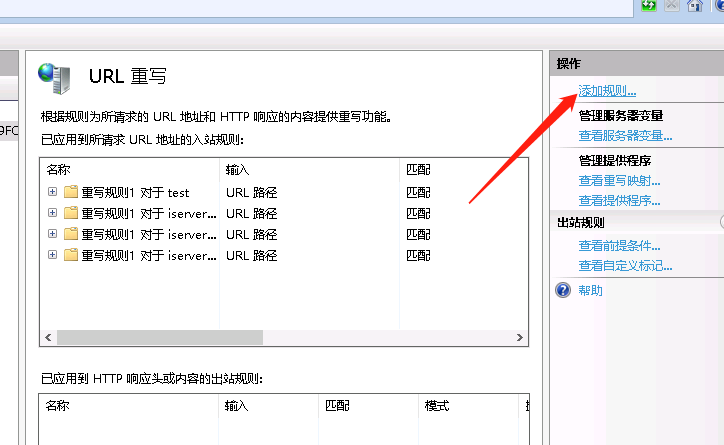Expand the fourth rule row's plus box
The width and height of the screenshot is (724, 445).
(x=53, y=255)
